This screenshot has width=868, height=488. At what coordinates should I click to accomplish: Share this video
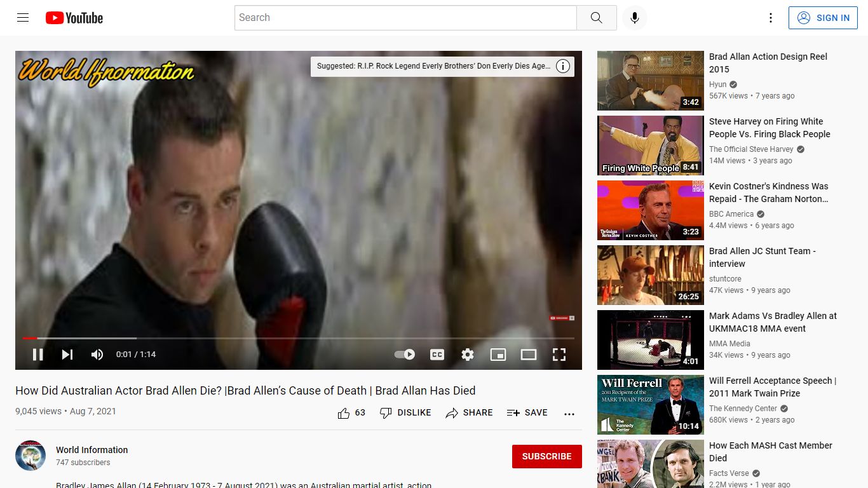pos(469,413)
